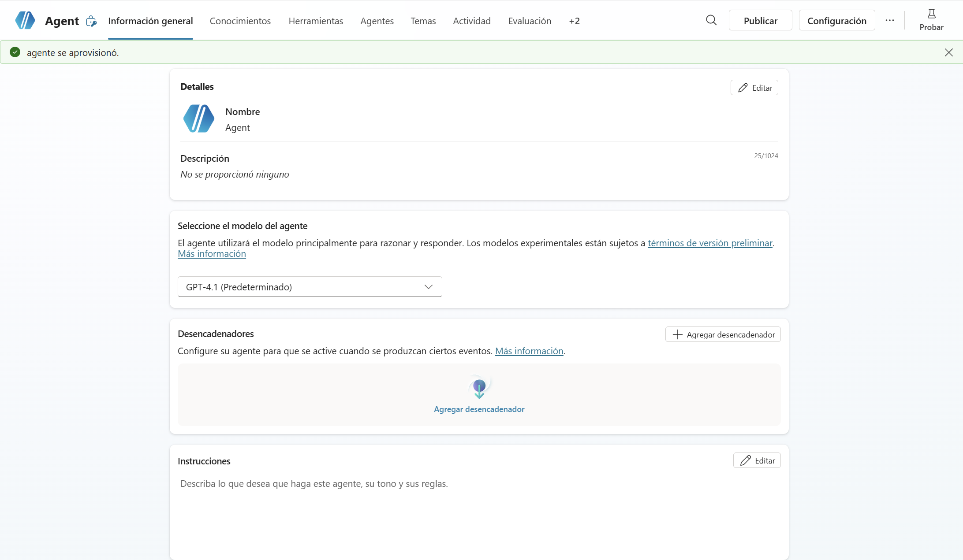The width and height of the screenshot is (963, 560).
Task: Open the términos de versión preliminar link
Action: (x=709, y=243)
